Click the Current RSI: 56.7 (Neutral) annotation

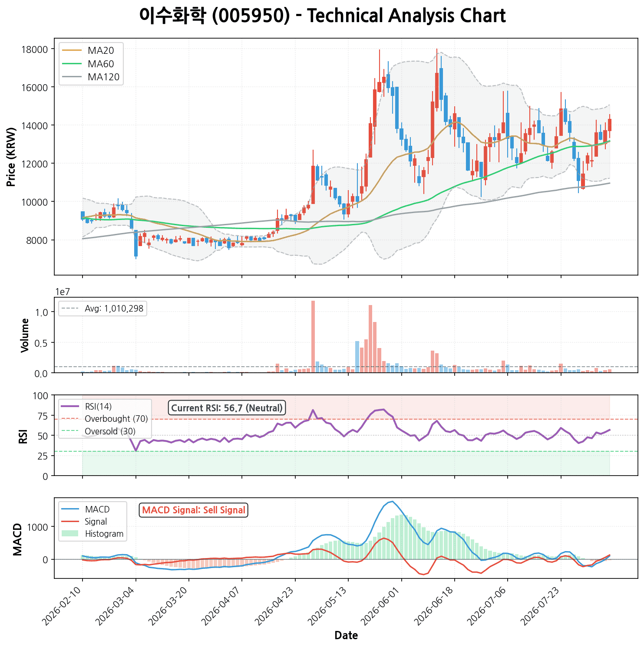pos(227,408)
